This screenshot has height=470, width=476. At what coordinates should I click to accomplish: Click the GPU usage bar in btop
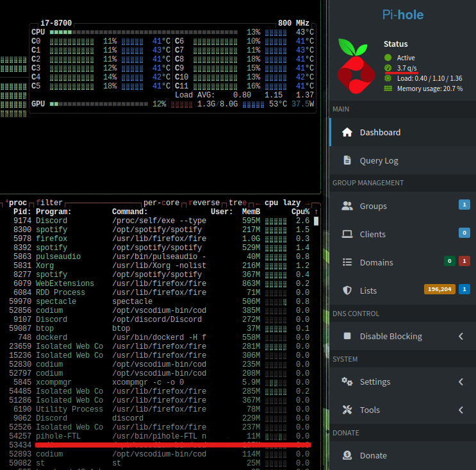[x=99, y=104]
